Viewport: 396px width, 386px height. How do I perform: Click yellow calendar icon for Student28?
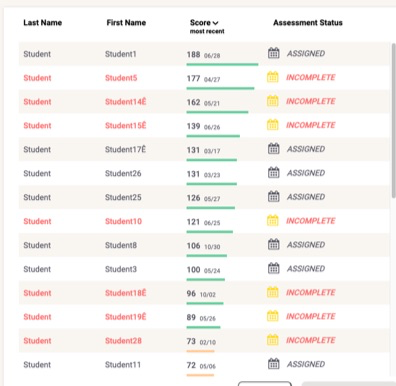tap(273, 340)
